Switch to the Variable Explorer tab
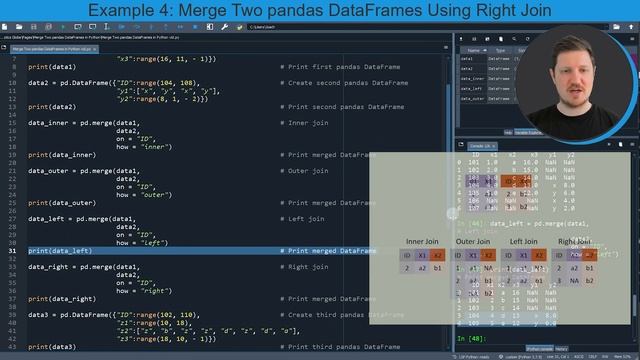The width and height of the screenshot is (640, 360). click(x=528, y=132)
